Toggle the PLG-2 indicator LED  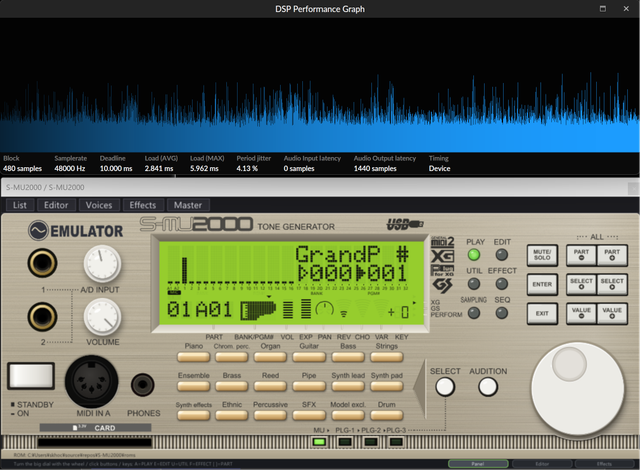[371, 442]
